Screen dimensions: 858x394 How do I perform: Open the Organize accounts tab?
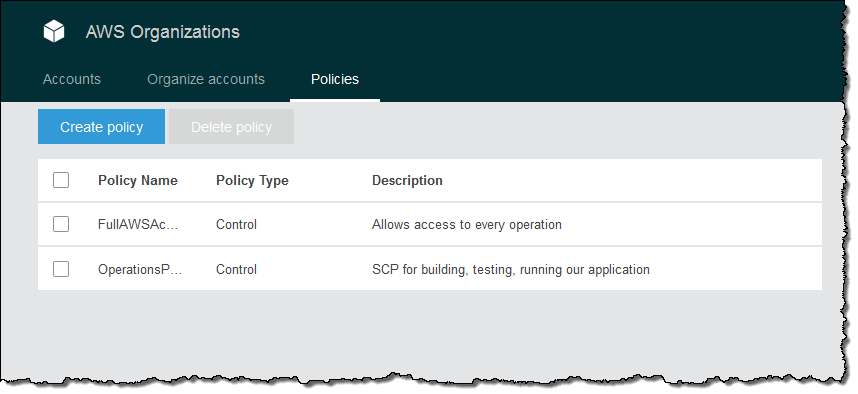point(206,79)
